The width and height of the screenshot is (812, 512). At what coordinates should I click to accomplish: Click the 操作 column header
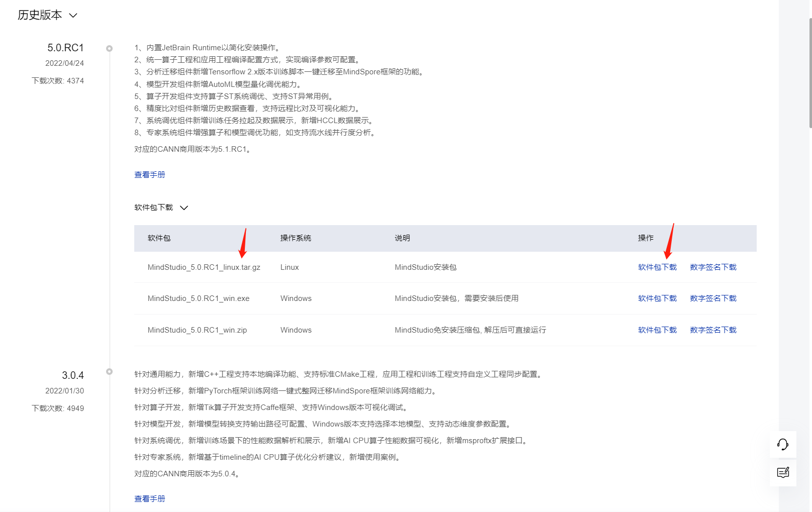pyautogui.click(x=646, y=238)
